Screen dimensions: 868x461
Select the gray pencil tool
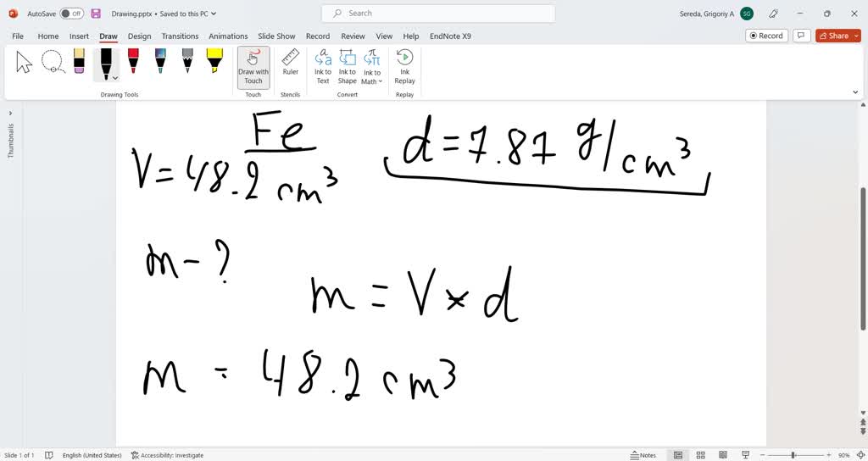[x=187, y=61]
